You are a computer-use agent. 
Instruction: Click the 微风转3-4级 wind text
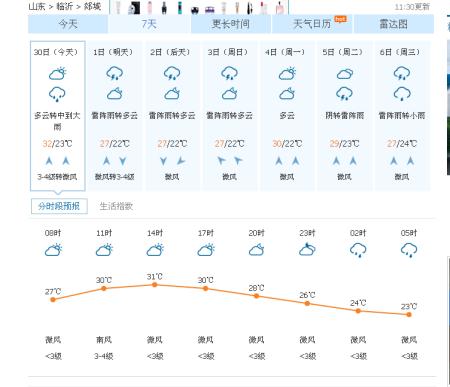click(115, 177)
